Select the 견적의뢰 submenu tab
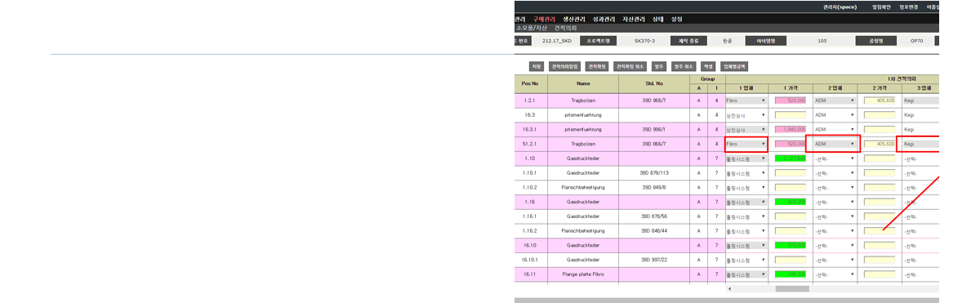 click(x=565, y=28)
